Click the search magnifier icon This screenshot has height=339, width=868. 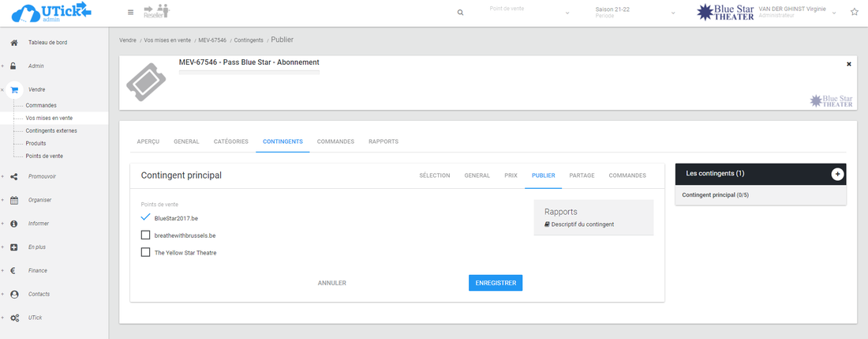pos(461,13)
